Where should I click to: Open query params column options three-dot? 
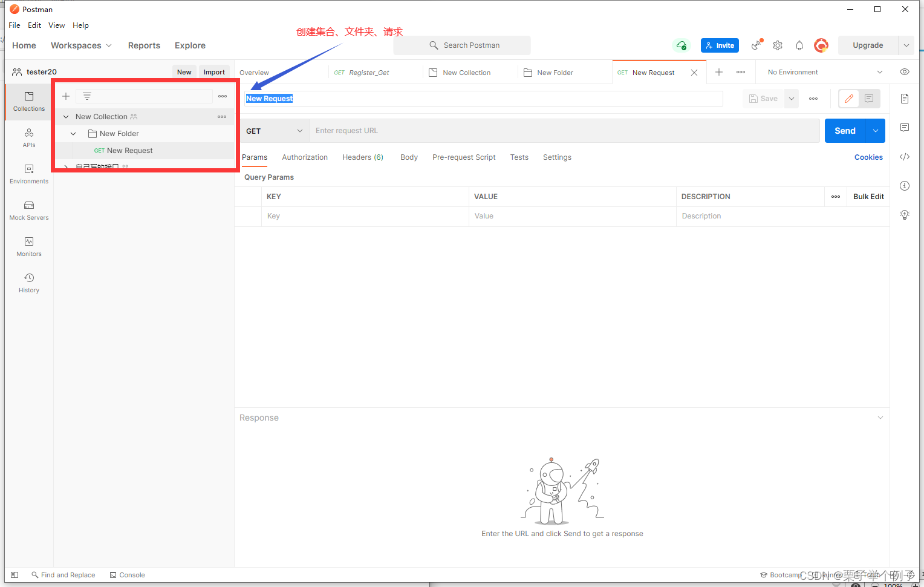tap(836, 197)
